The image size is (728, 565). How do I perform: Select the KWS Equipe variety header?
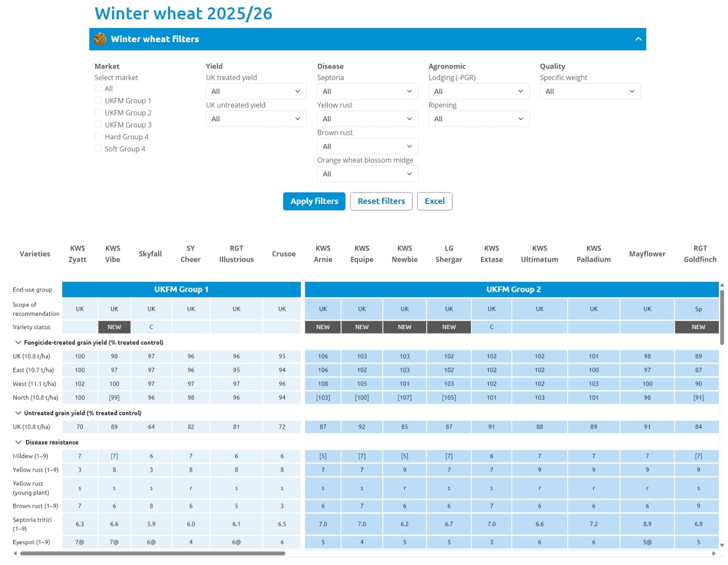click(x=362, y=254)
